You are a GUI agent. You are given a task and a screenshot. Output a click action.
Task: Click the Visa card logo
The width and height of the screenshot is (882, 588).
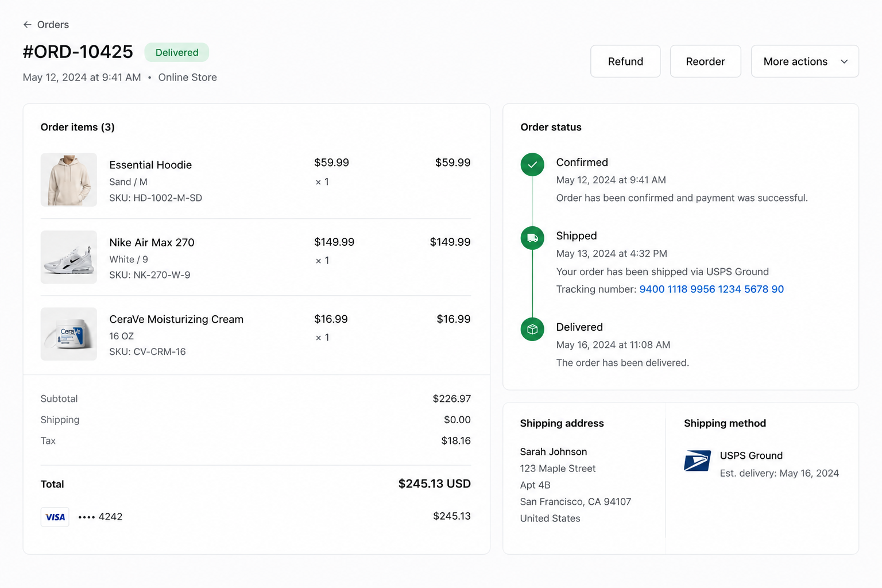(55, 517)
